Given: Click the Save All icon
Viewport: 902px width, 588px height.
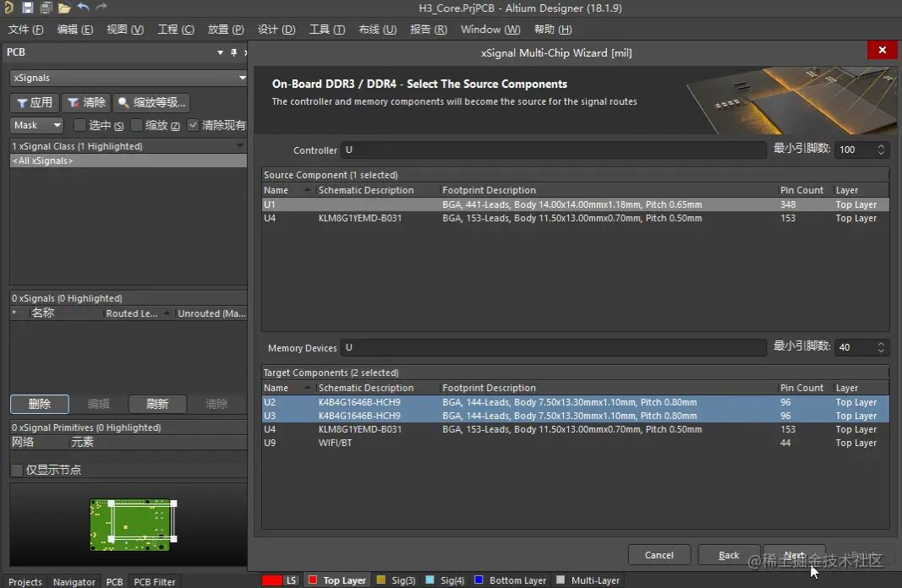Looking at the screenshot, I should 46,8.
